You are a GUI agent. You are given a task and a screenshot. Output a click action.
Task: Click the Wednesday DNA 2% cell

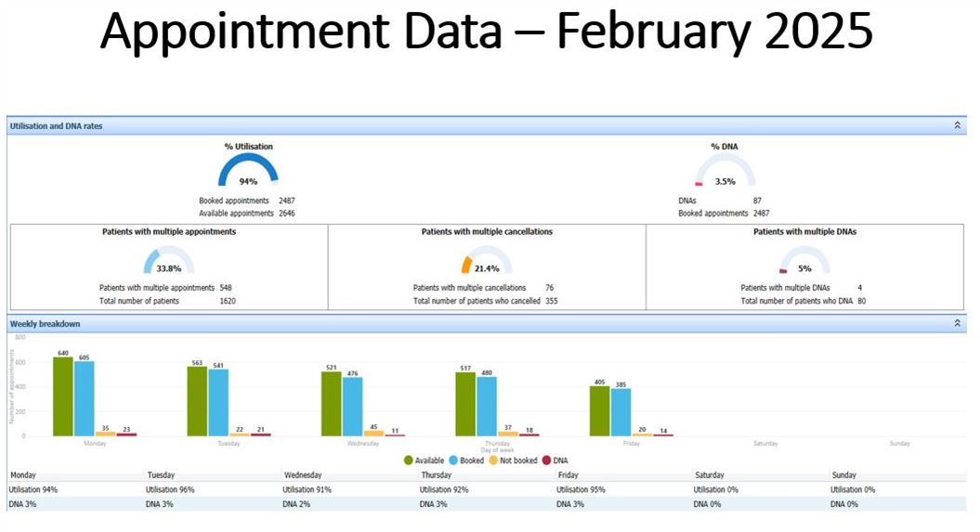point(296,504)
